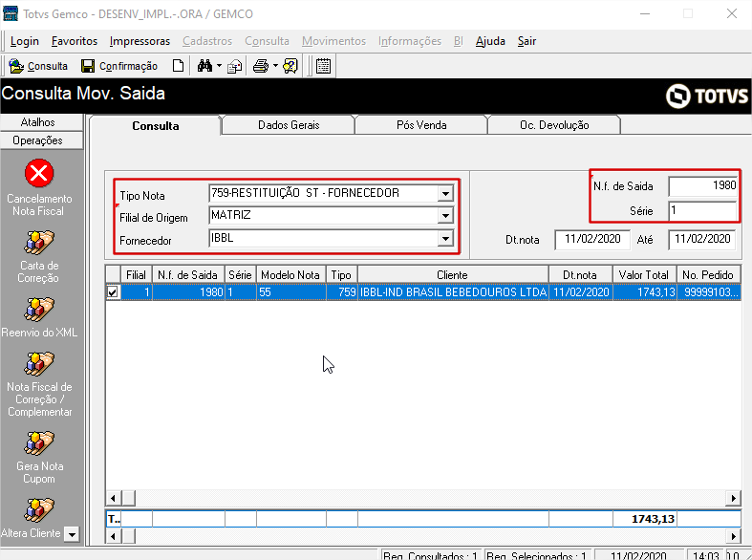Viewport: 752px width, 560px height.
Task: Switch to the Dados Gerais tab
Action: (289, 125)
